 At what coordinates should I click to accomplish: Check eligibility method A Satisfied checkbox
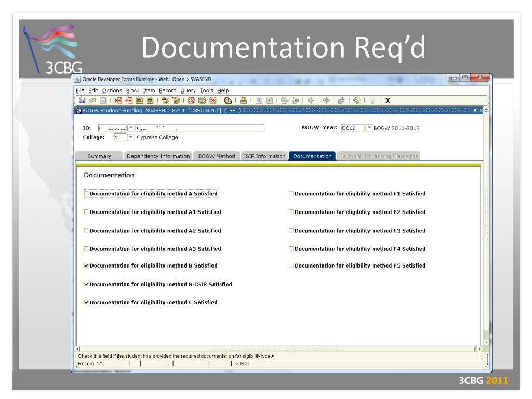(x=87, y=194)
